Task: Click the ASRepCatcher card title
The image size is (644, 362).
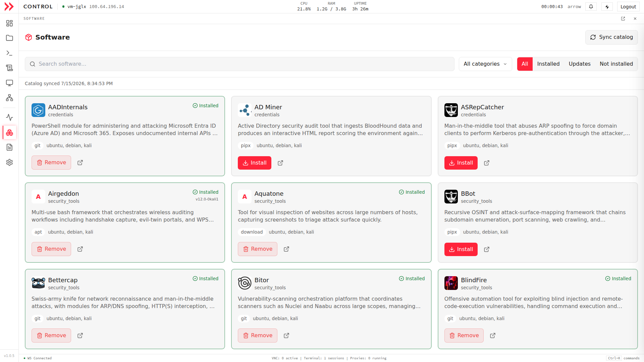Action: (x=482, y=107)
